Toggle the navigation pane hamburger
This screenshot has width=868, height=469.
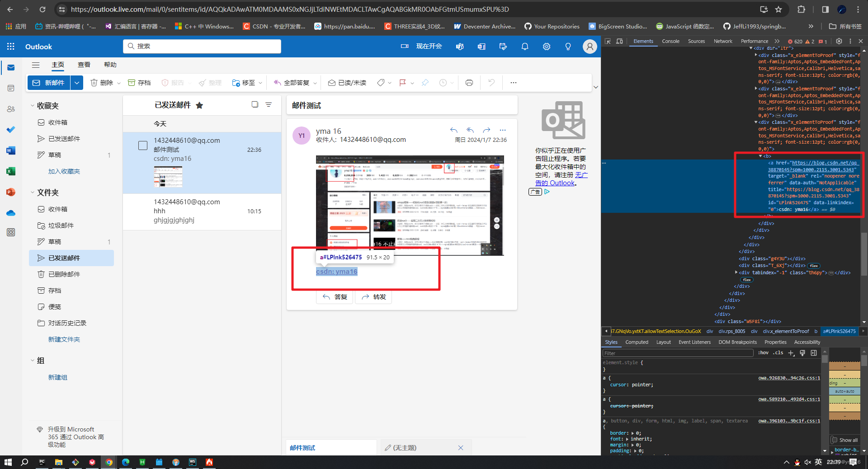[36, 65]
